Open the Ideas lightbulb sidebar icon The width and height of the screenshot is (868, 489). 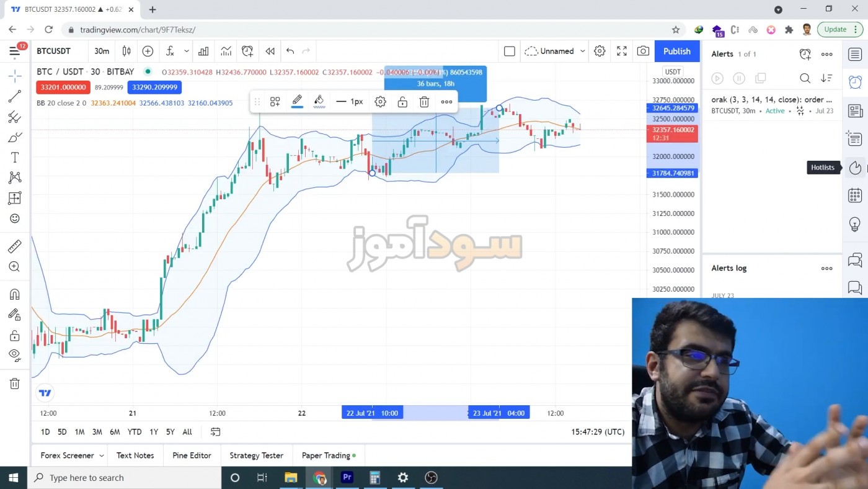(x=855, y=224)
